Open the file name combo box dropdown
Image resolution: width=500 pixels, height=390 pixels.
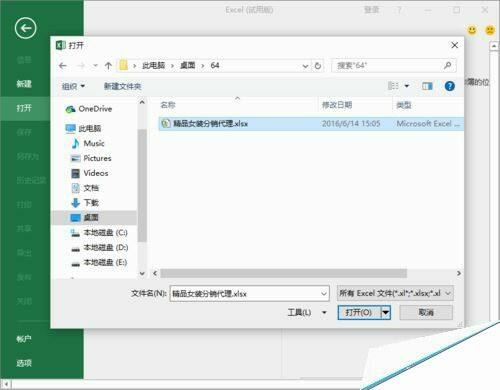point(324,294)
